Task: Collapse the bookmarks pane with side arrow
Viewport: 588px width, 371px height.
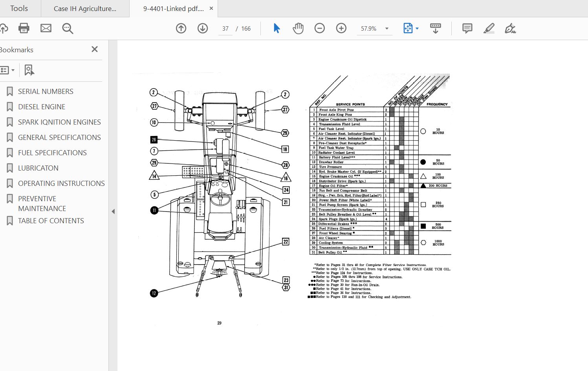Action: tap(113, 211)
